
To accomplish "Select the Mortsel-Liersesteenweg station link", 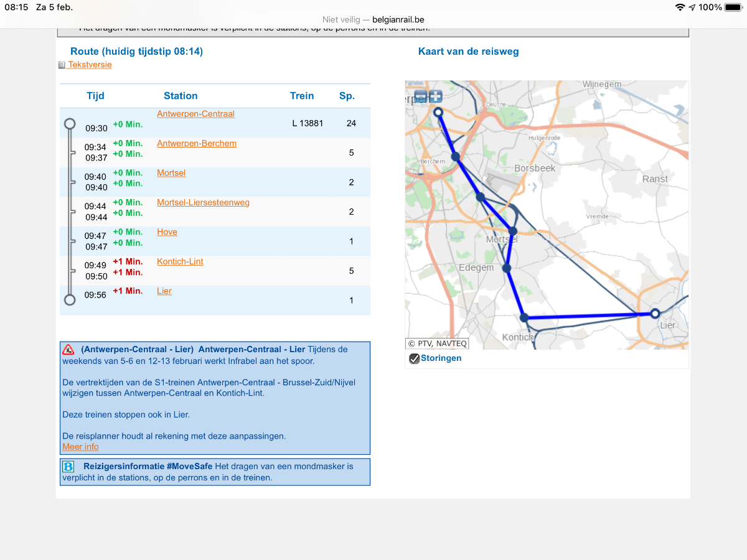I will [203, 203].
